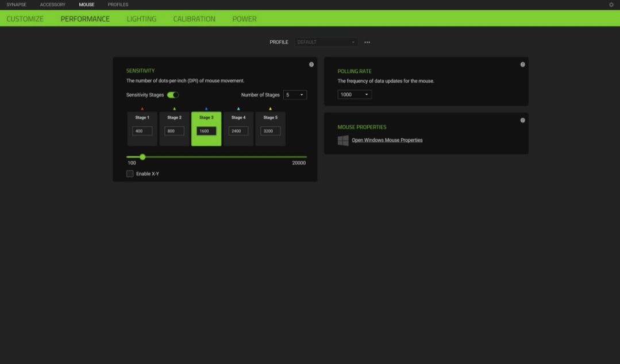Screen dimensions: 620x364
Task: Open the Polling Rate 1000 dropdown
Action: tap(355, 95)
